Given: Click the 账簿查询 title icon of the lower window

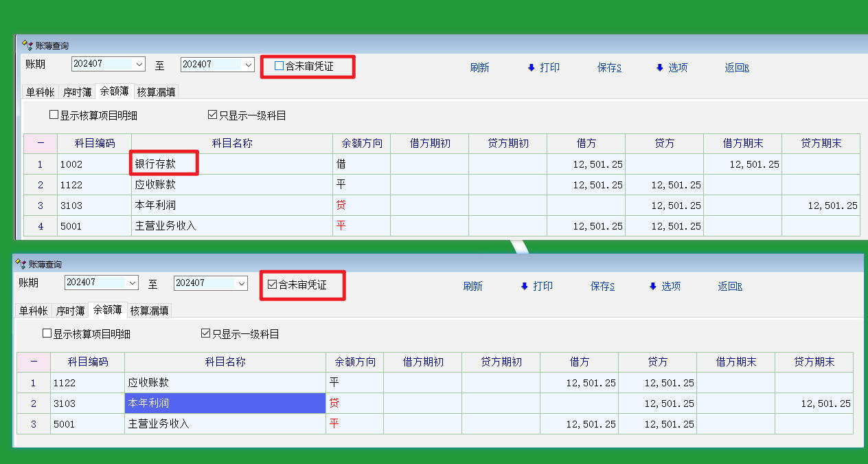Looking at the screenshot, I should tap(21, 264).
